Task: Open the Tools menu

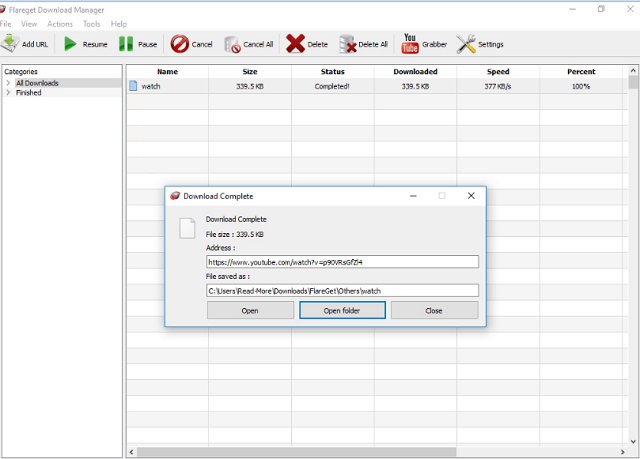Action: coord(91,24)
